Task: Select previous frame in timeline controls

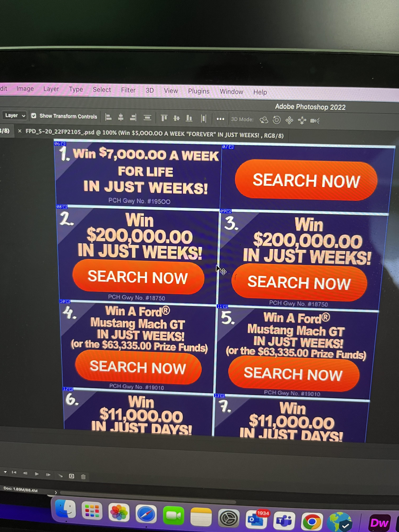Action: (x=25, y=473)
